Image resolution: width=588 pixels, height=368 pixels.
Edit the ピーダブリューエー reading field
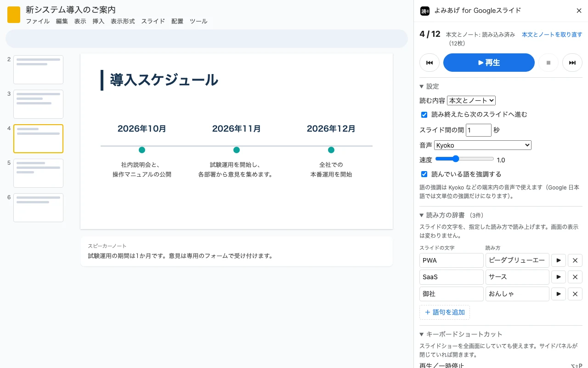(517, 260)
